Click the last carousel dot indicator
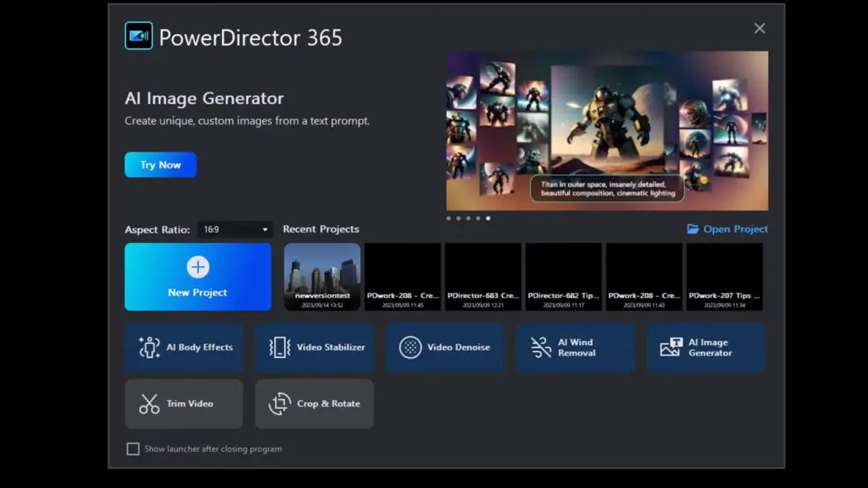This screenshot has width=868, height=488. pos(488,218)
